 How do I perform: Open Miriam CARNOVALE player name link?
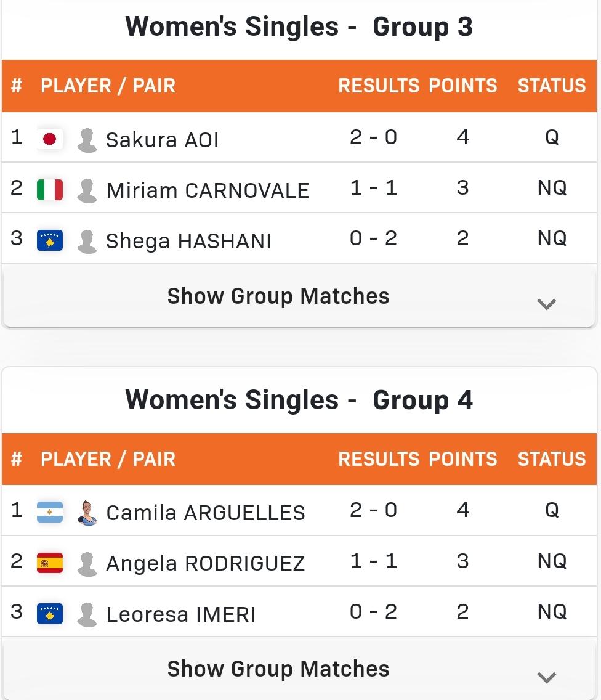point(208,190)
